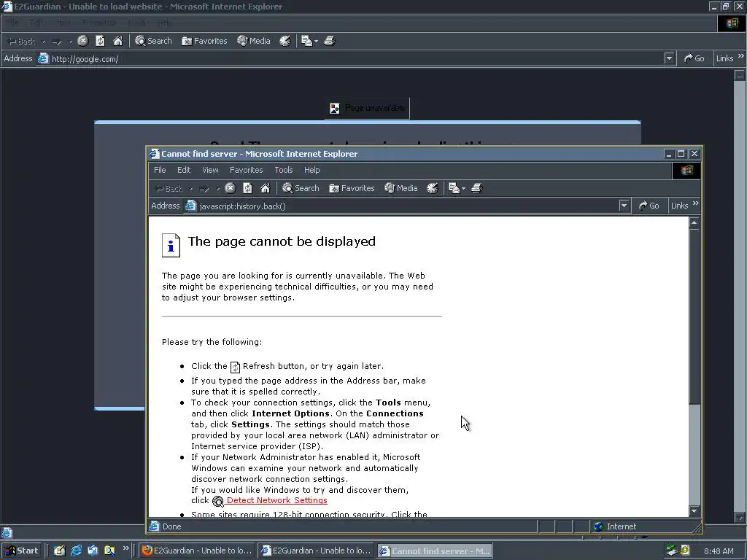Screen dimensions: 747x560
Task: Click Go button in Cannot find server window
Action: 649,206
